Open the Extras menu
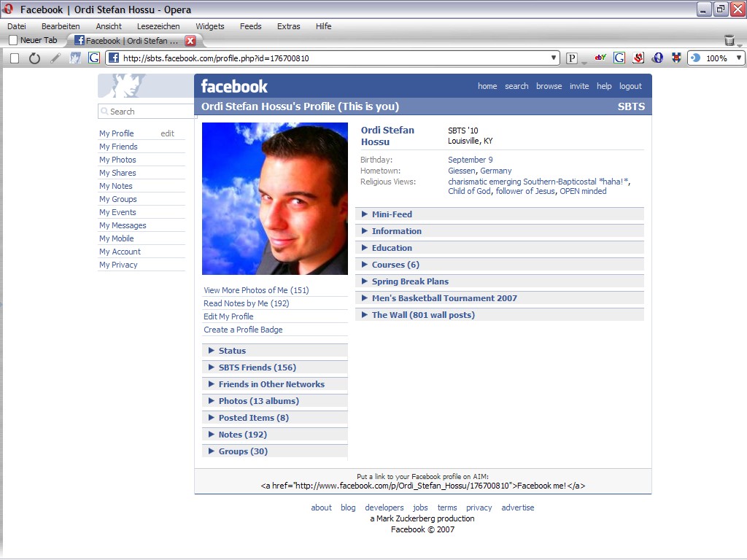The width and height of the screenshot is (747, 560). coord(289,26)
